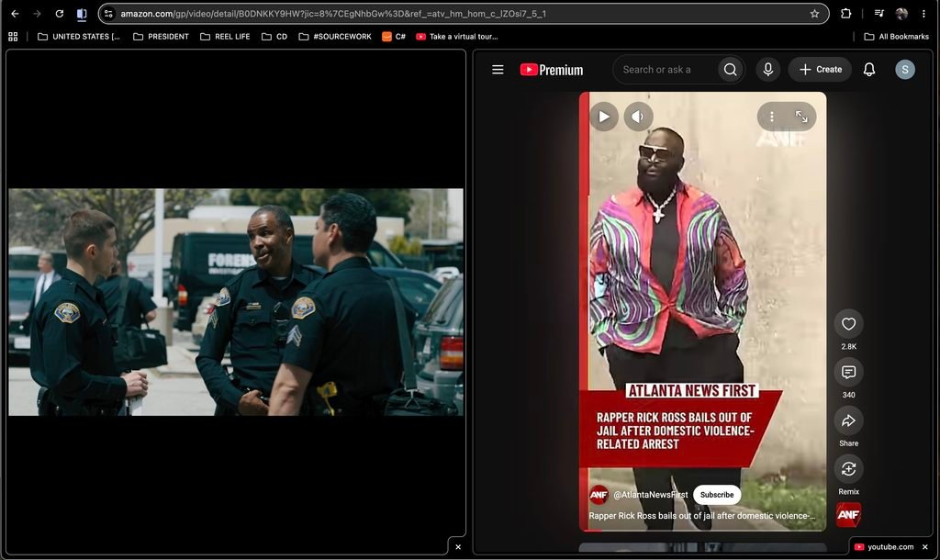The height and width of the screenshot is (560, 940).
Task: Open the media control icon in toolbar
Action: [x=878, y=14]
